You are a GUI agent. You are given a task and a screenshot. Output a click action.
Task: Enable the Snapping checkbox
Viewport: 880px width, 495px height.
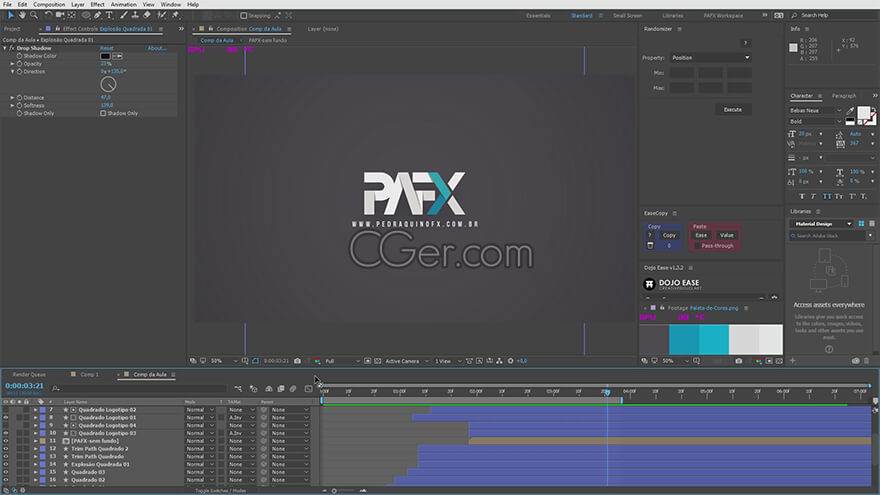click(x=244, y=16)
